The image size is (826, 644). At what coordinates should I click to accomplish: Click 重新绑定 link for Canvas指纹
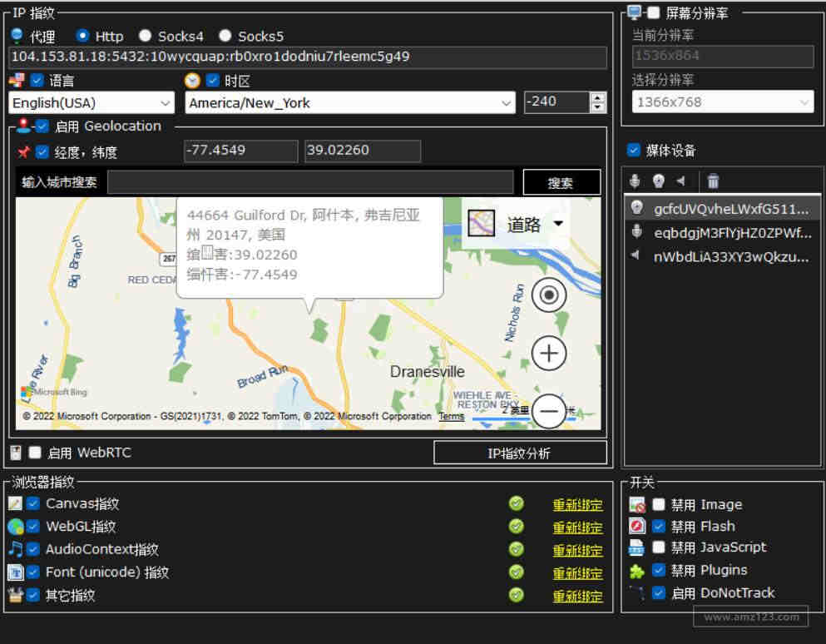(577, 504)
